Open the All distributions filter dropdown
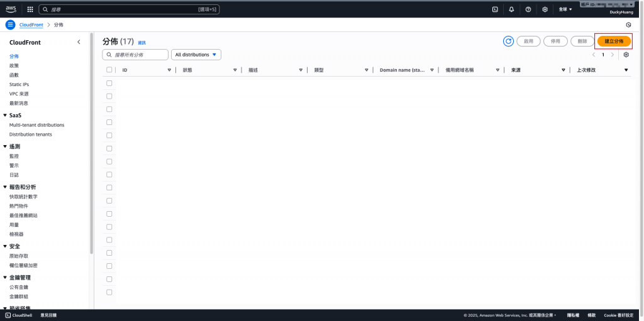 pos(196,55)
